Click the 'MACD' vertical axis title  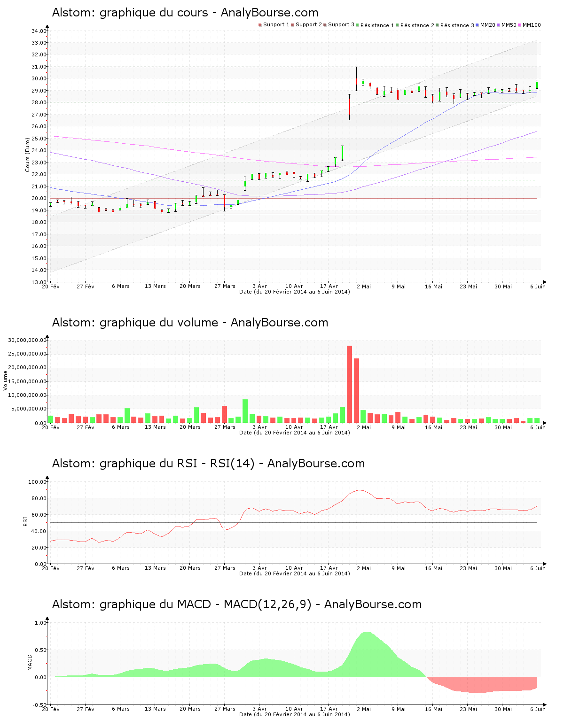pyautogui.click(x=30, y=662)
